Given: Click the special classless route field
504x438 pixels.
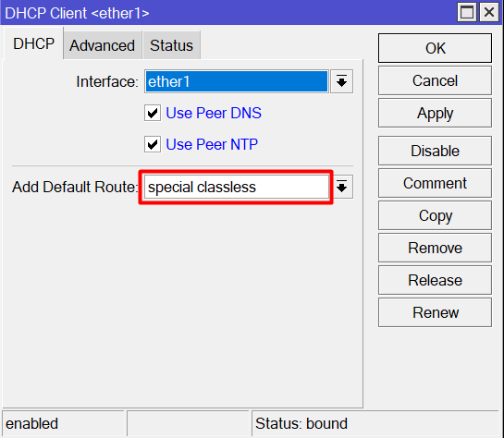Looking at the screenshot, I should [237, 187].
